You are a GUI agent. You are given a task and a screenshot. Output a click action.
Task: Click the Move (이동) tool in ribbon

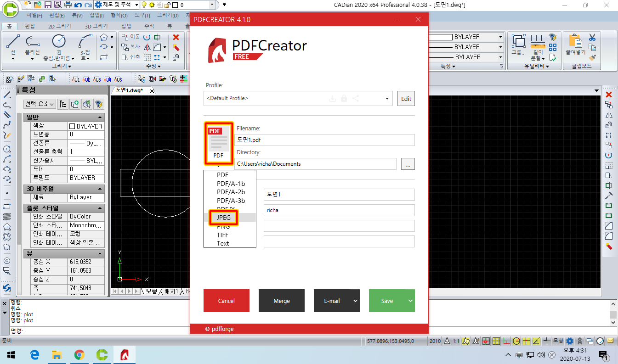pyautogui.click(x=130, y=37)
